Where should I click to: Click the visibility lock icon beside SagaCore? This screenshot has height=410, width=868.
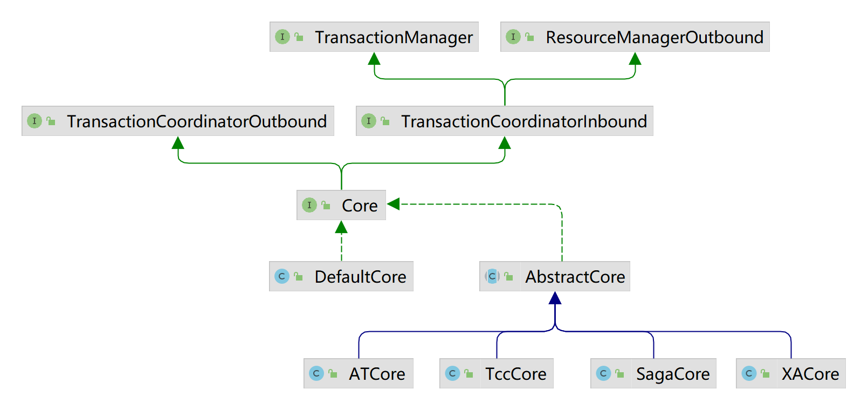[620, 373]
